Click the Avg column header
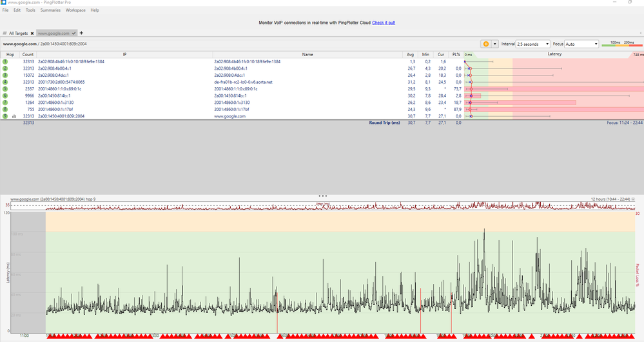Image resolution: width=644 pixels, height=342 pixels. pyautogui.click(x=410, y=54)
